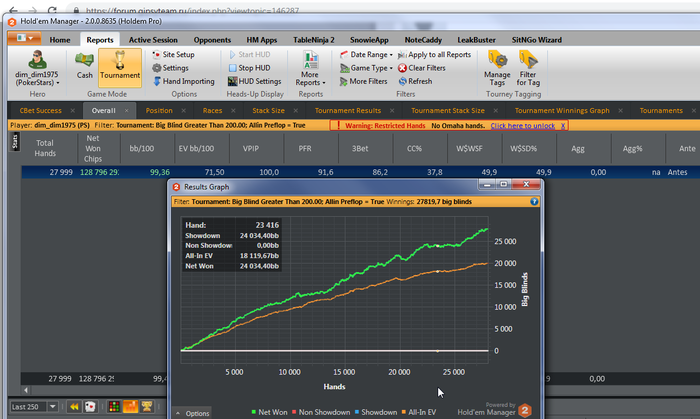Click the trophy icon in bottom toolbar
Screen dimensions: 700x419
(x=147, y=407)
